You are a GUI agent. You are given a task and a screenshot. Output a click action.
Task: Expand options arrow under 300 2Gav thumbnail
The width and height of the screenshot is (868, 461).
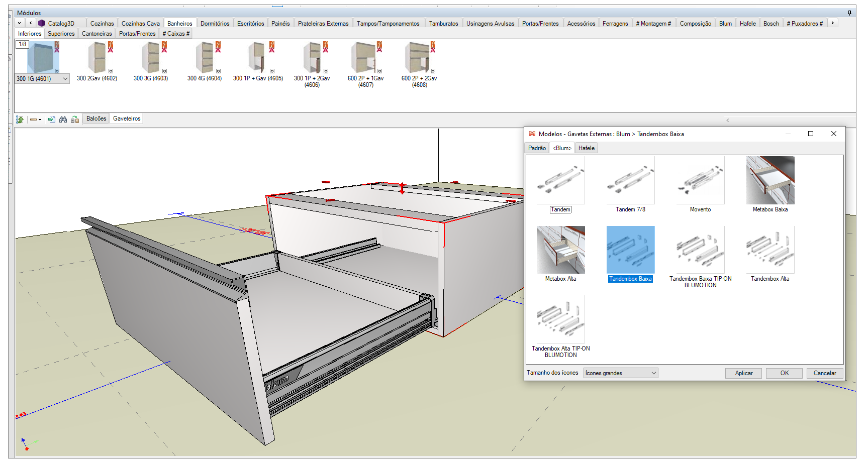[111, 71]
